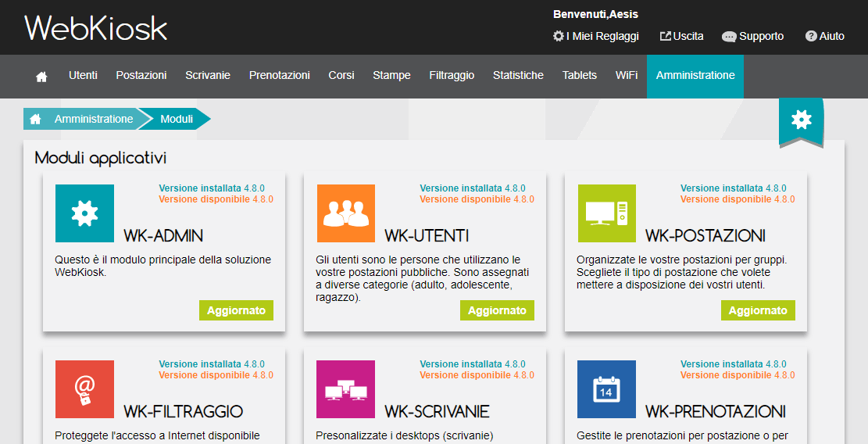
Task: Click Versione disponibile text in WK-UTENTI card
Action: coord(477,199)
